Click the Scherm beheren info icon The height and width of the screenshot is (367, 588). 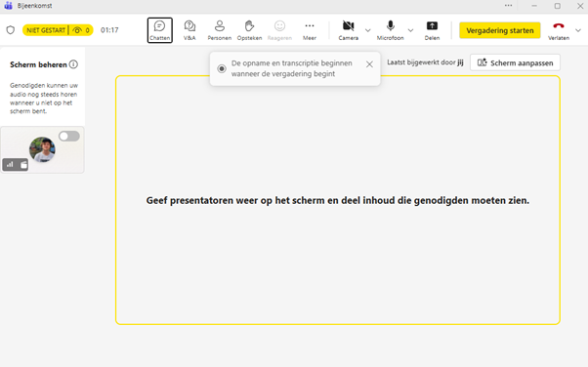(73, 64)
